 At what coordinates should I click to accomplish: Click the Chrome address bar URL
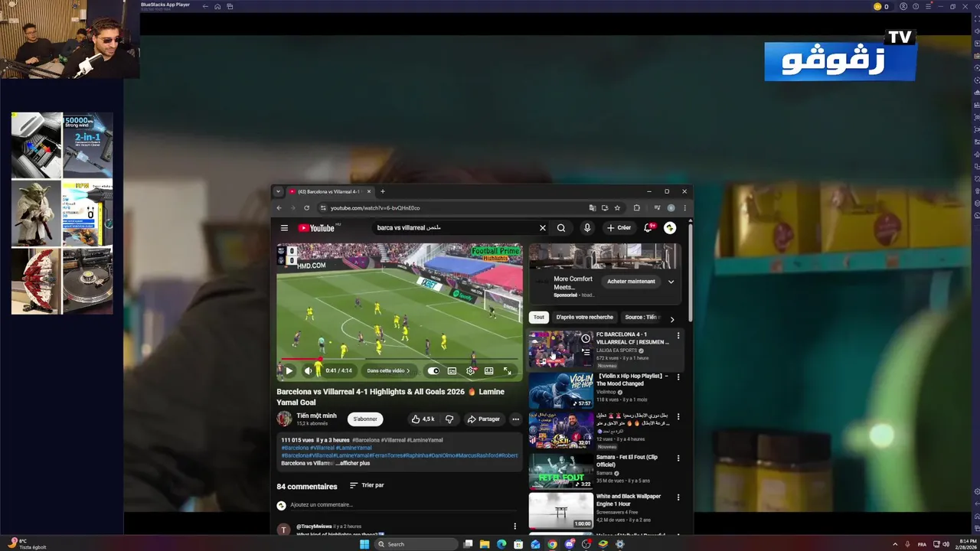coord(375,208)
